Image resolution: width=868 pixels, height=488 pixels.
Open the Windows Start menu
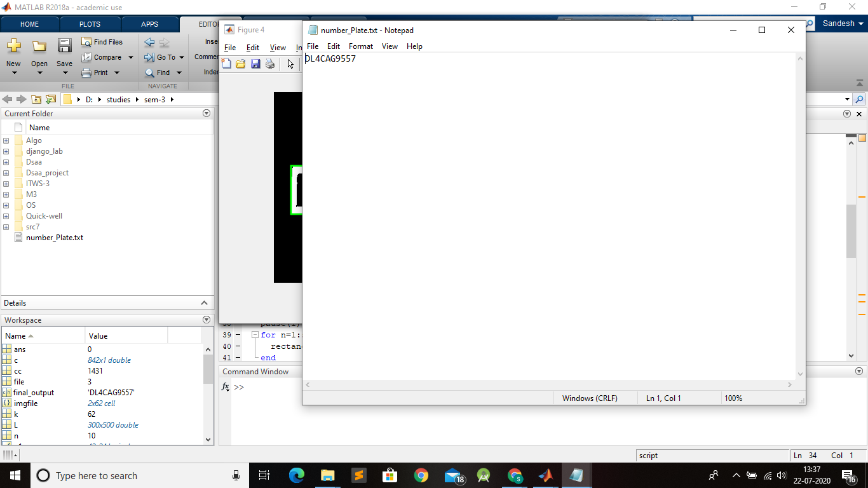click(14, 475)
